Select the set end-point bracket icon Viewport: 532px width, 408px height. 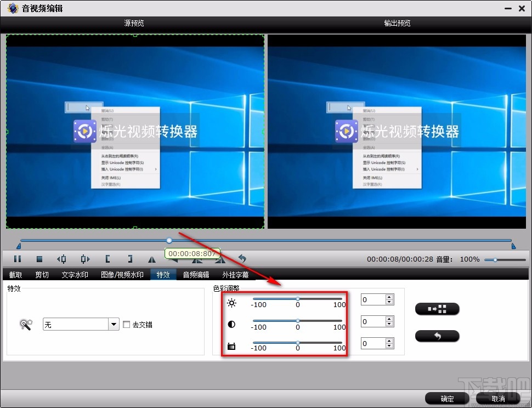(131, 258)
